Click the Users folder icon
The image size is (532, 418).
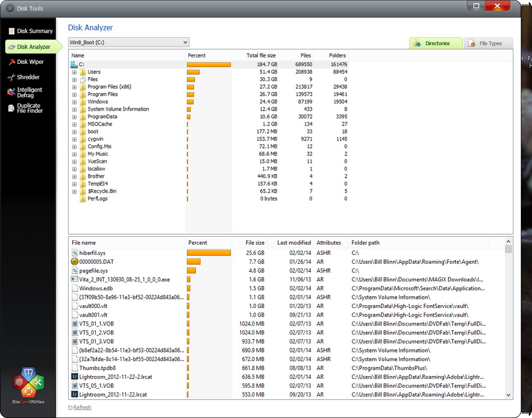[83, 72]
